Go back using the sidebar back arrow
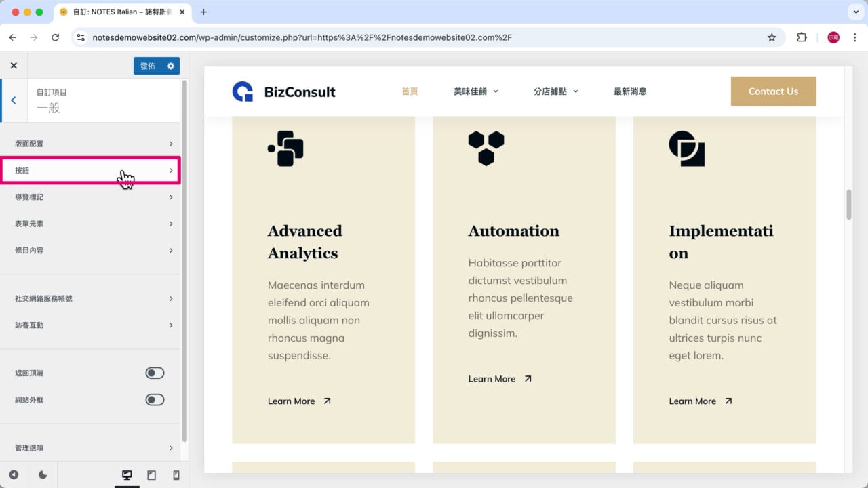 pos(14,100)
